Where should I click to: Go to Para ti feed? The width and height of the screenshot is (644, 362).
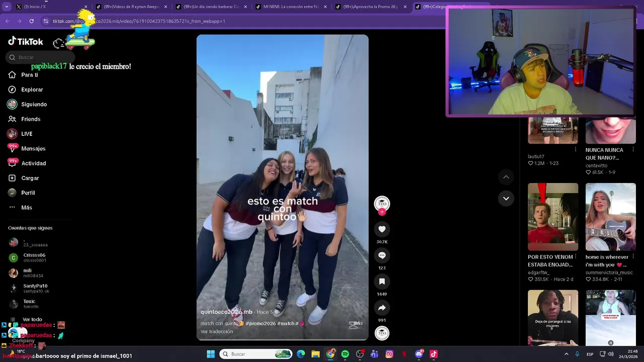pos(29,75)
